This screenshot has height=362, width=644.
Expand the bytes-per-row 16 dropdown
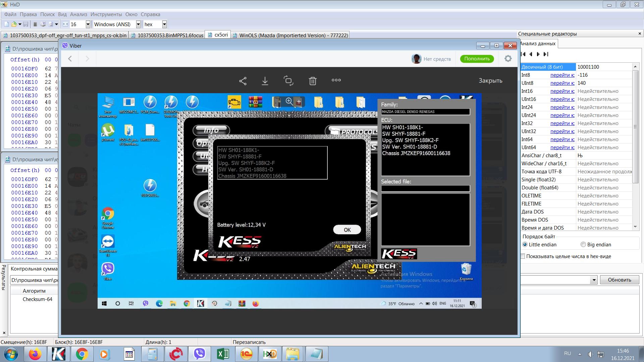[x=88, y=24]
